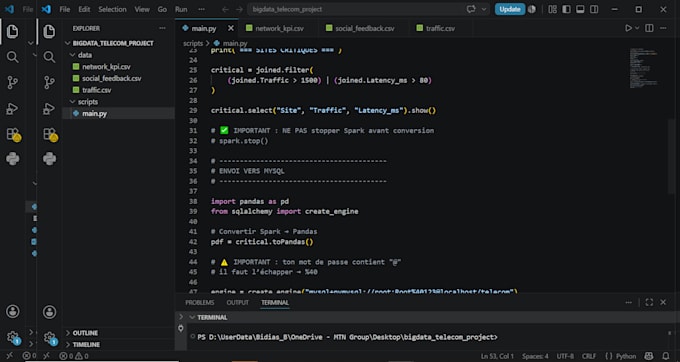Open panel More Actions ellipsis

[x=628, y=303]
